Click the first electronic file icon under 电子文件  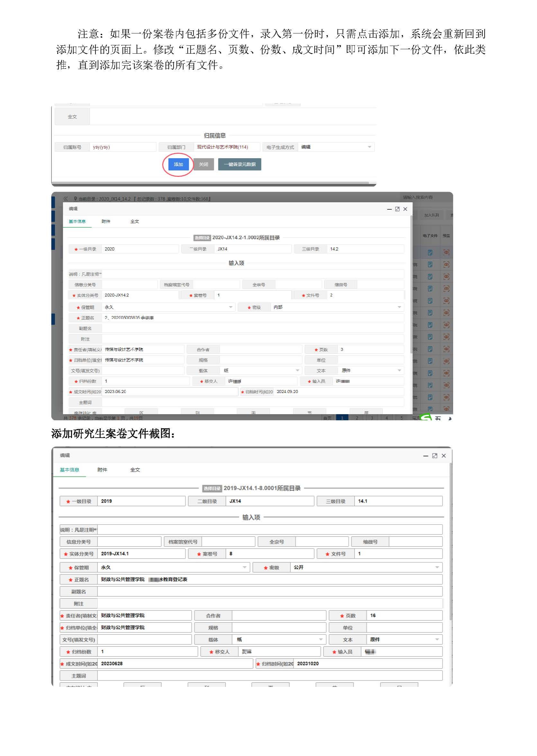(x=430, y=252)
